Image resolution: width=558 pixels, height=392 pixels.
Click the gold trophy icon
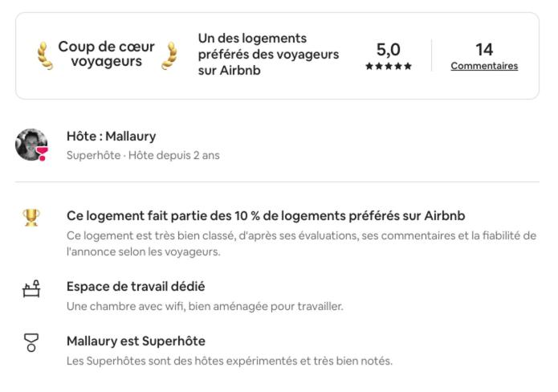coord(31,218)
